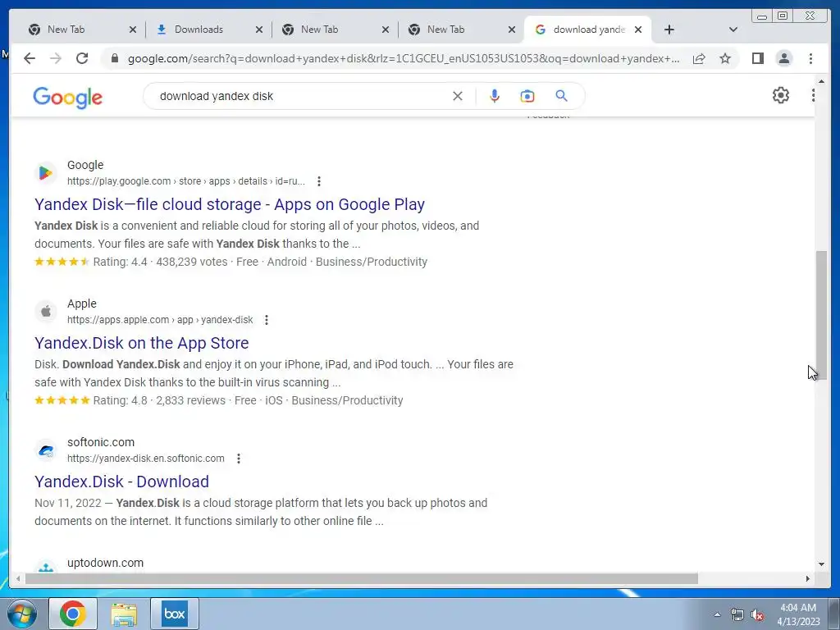Click the scroll down arrow

click(x=821, y=564)
